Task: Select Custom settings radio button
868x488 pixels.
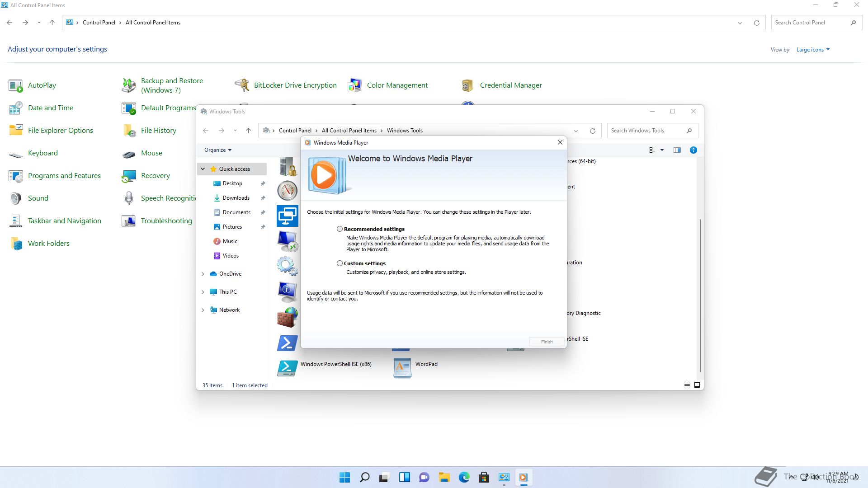Action: (340, 263)
